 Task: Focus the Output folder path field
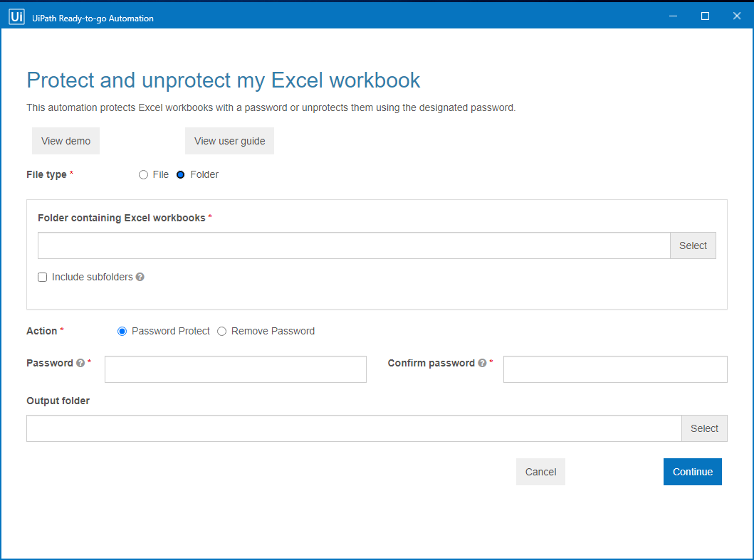pyautogui.click(x=354, y=428)
